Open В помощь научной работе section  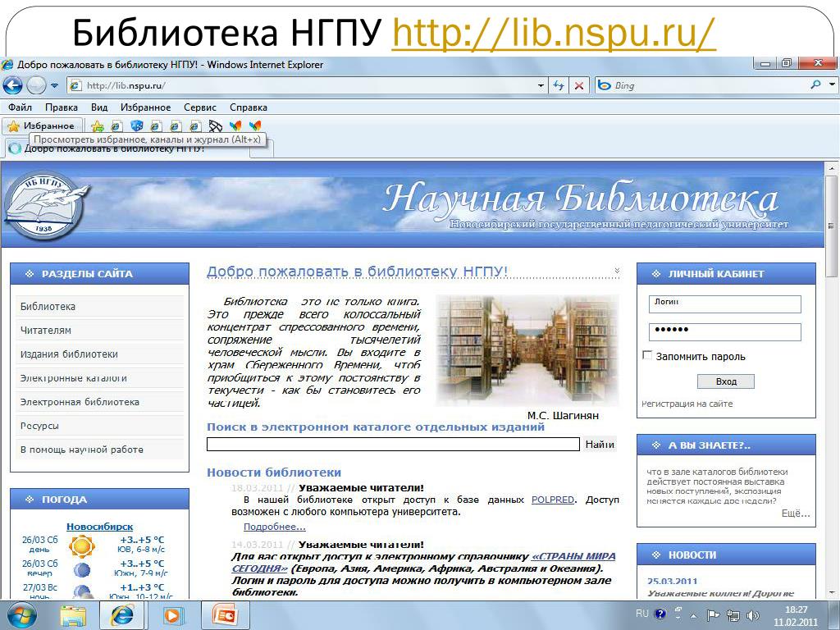[x=99, y=450]
